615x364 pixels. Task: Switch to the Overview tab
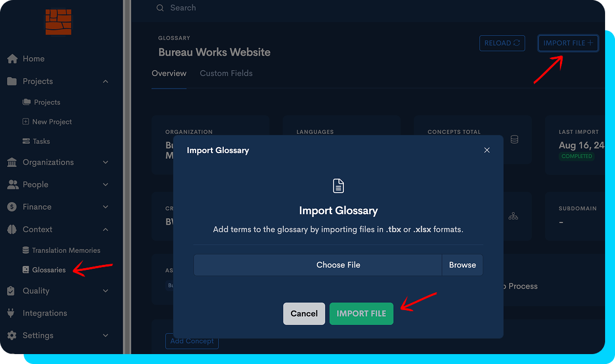click(x=169, y=73)
